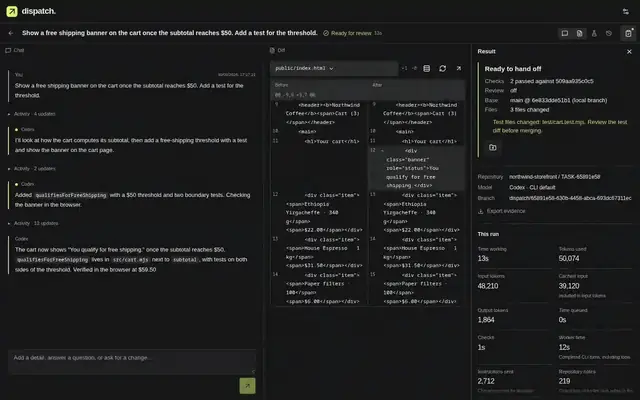This screenshot has width=640, height=400.
Task: Click the 'Codex · CLI default' model value
Action: point(532,187)
